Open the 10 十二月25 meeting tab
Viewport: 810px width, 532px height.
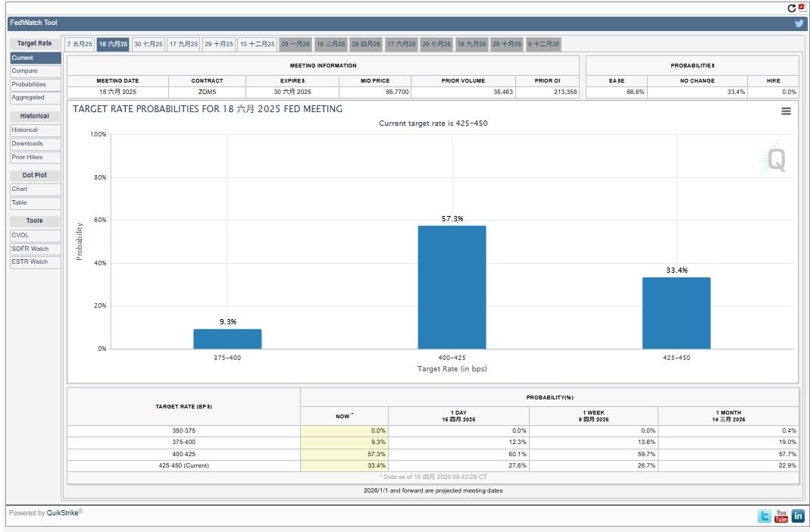(258, 44)
